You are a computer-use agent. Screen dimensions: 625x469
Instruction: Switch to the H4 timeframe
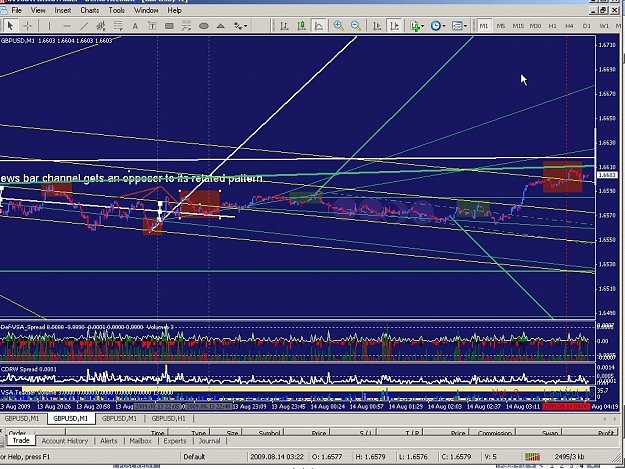click(569, 26)
